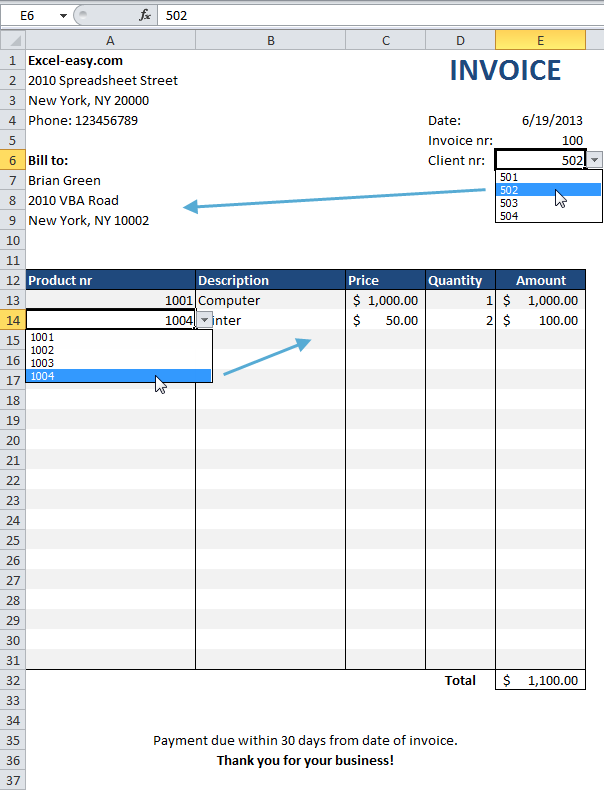Image resolution: width=604 pixels, height=790 pixels.
Task: Open the product nr dropdown in row 14
Action: 205,320
